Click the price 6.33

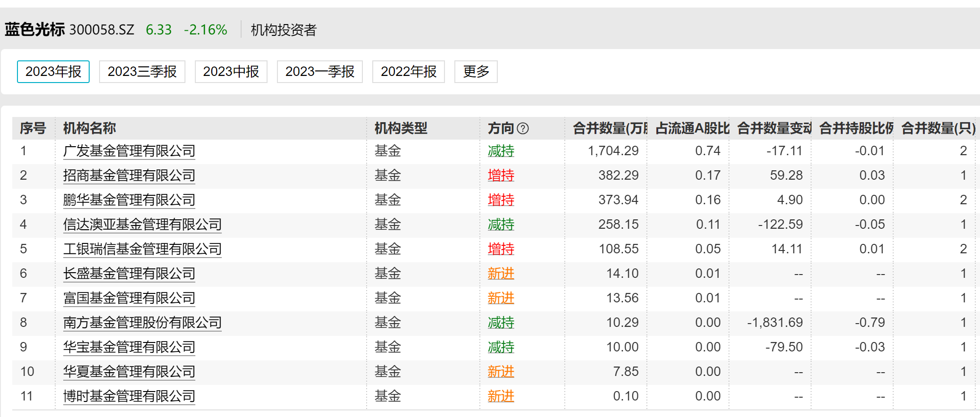click(159, 30)
